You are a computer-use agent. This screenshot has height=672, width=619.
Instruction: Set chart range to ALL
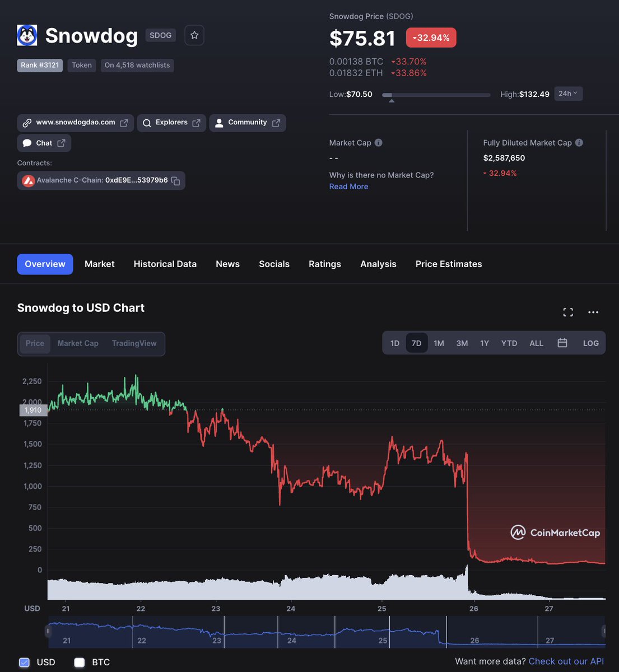point(536,343)
